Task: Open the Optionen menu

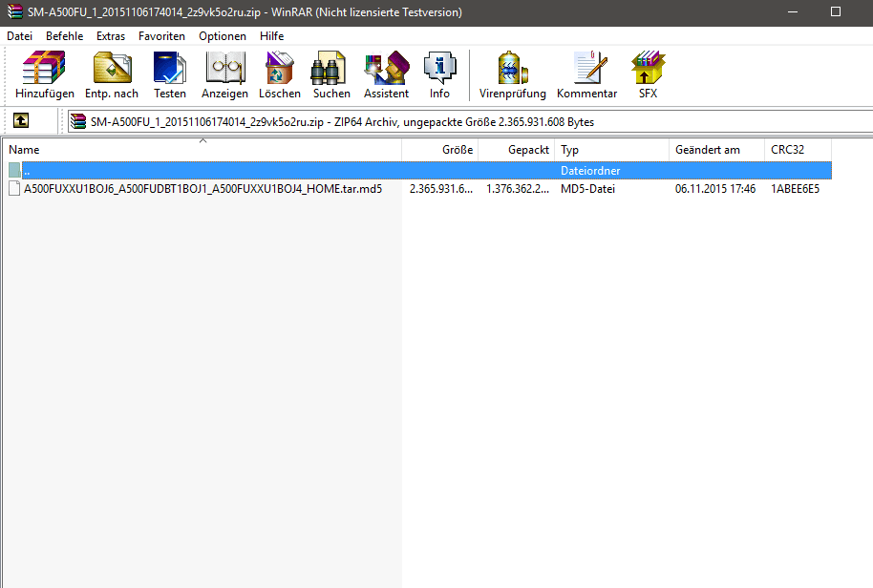Action: pos(223,36)
